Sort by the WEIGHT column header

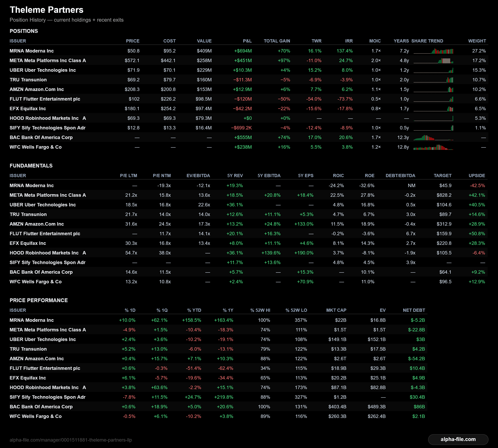click(477, 41)
